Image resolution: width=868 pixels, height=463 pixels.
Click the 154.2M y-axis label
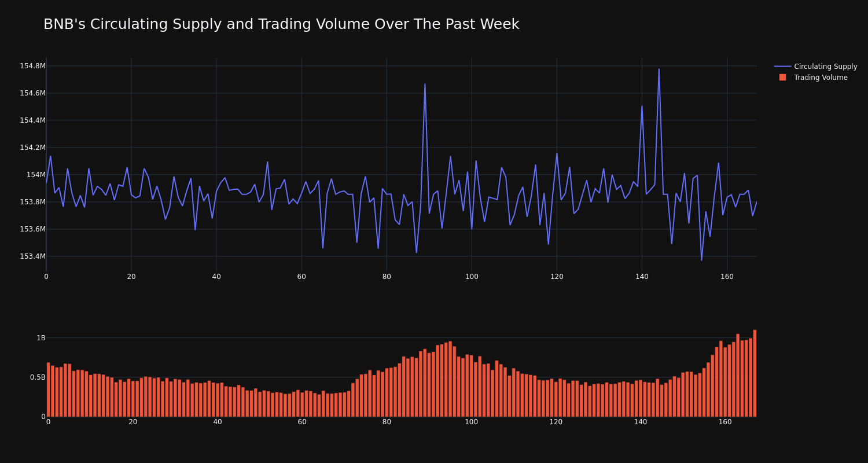click(x=32, y=148)
